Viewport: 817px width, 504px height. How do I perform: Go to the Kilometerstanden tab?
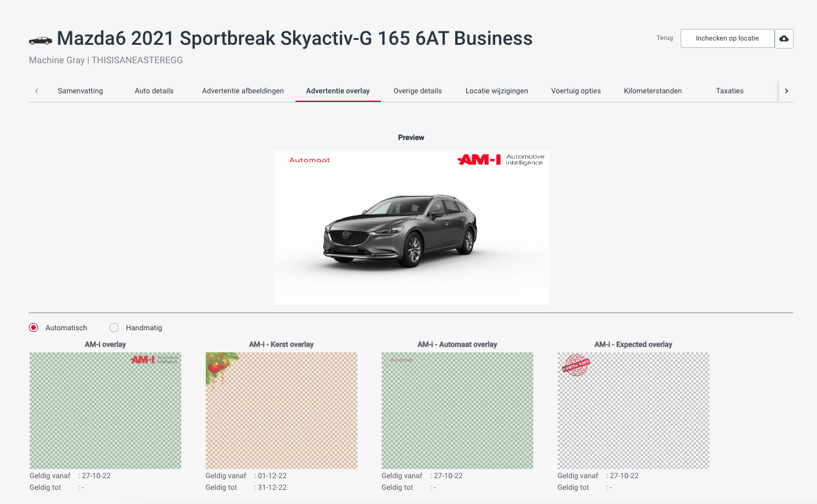pyautogui.click(x=652, y=91)
